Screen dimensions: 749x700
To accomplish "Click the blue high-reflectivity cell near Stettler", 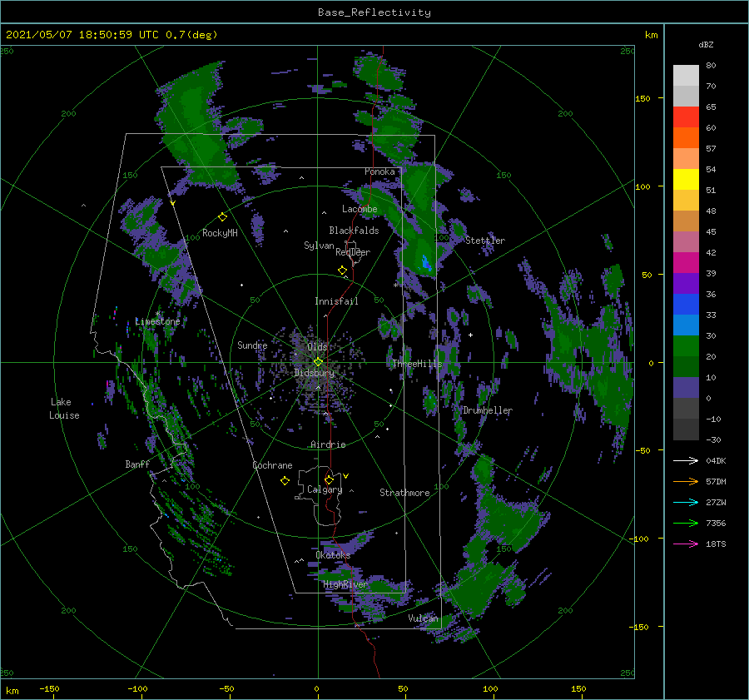I will click(425, 262).
